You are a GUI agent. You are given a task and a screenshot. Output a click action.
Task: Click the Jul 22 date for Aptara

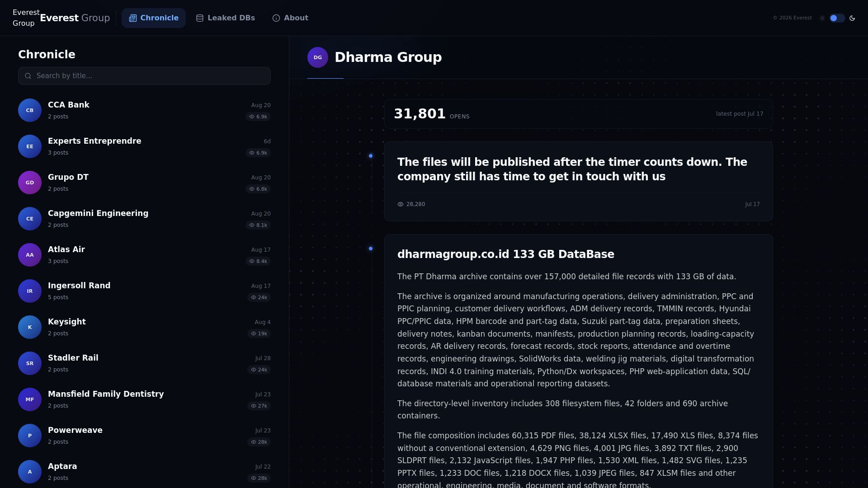tap(263, 467)
